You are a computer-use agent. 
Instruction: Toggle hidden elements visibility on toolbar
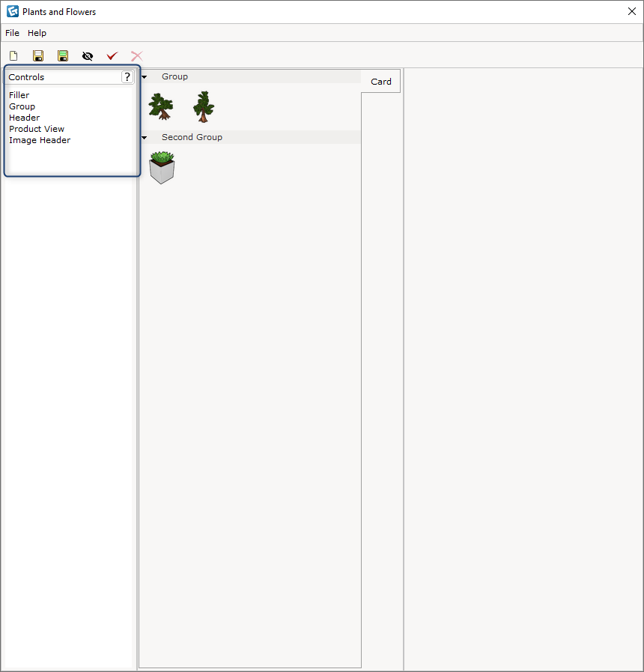[88, 55]
